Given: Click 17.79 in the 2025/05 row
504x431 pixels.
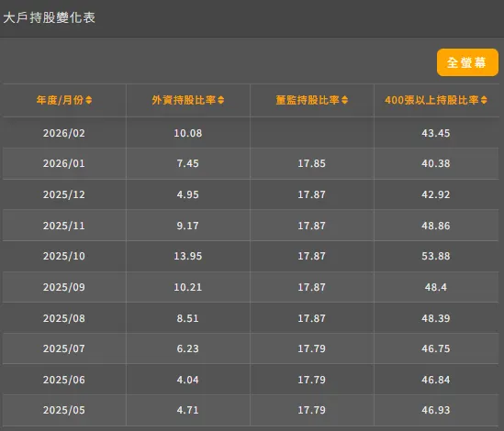Looking at the screenshot, I should click(x=311, y=410).
